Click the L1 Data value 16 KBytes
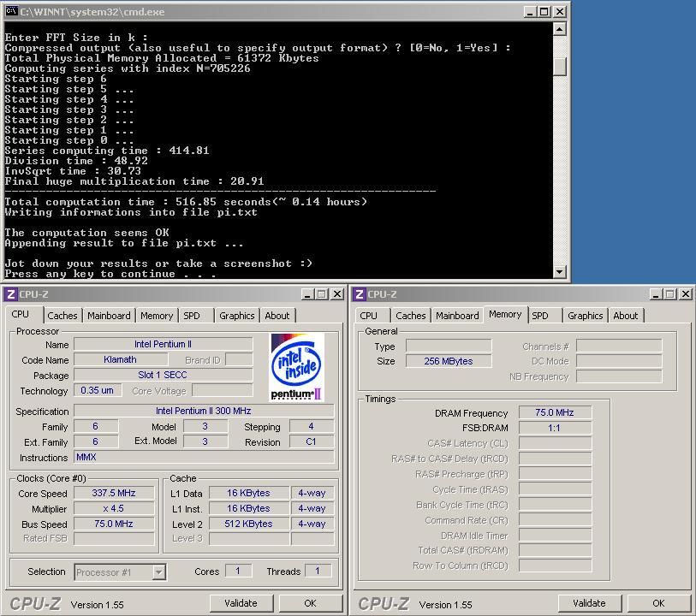The width and height of the screenshot is (696, 616). (x=248, y=493)
